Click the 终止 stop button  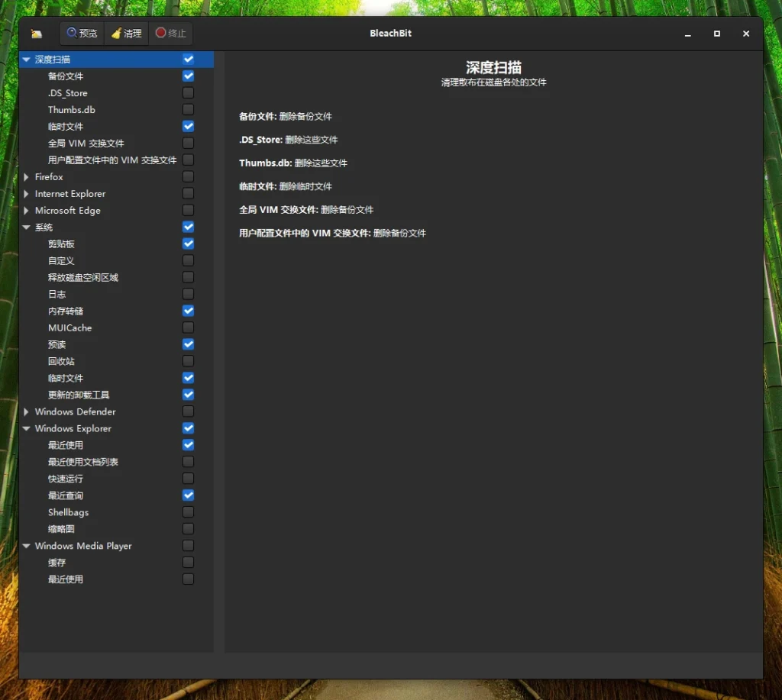pos(170,34)
